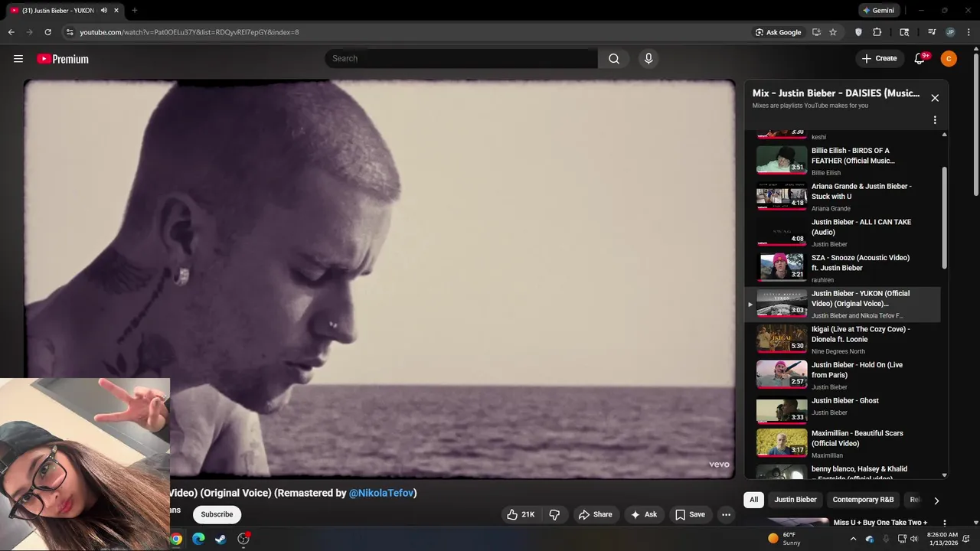Open Chrome extensions puzzle icon

pos(877,32)
